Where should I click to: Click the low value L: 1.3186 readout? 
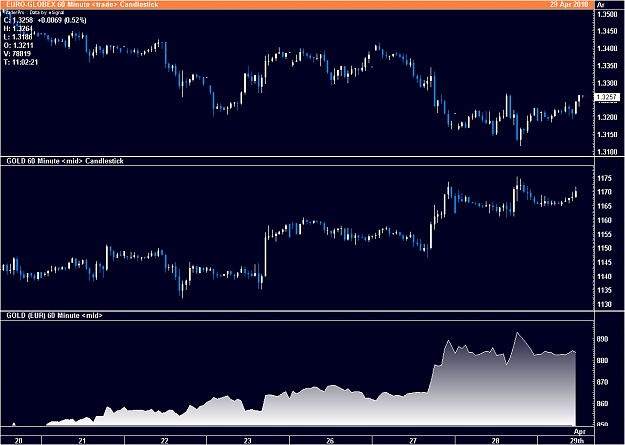pyautogui.click(x=18, y=37)
